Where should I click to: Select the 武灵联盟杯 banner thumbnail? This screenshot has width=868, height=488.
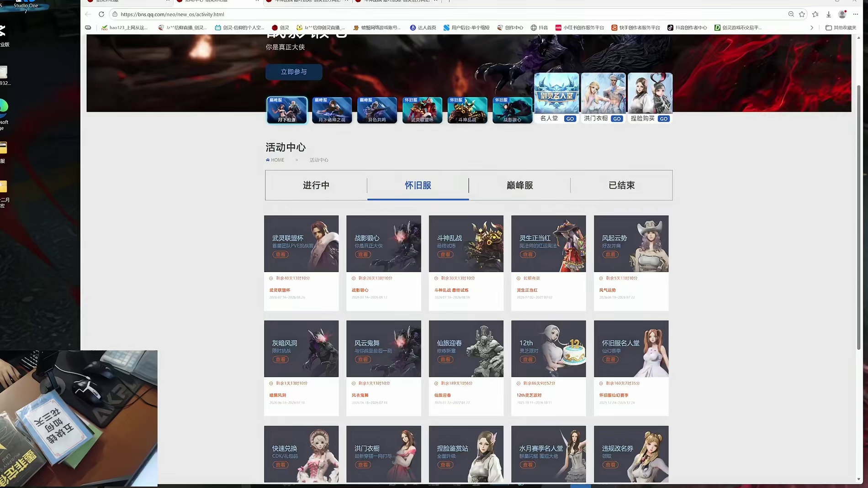(422, 110)
